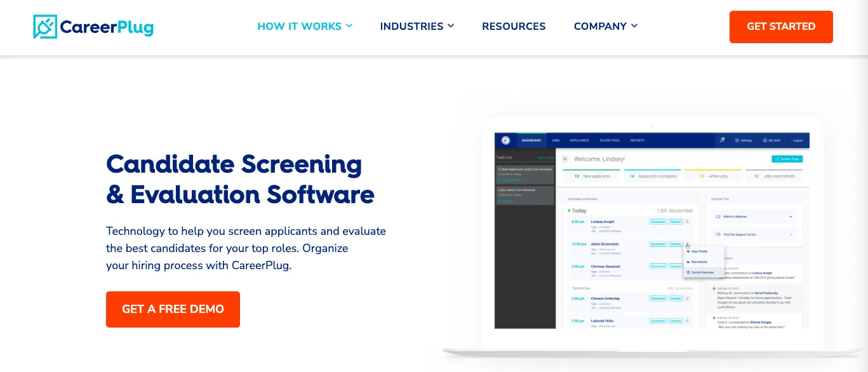Click Scorecard for Lindsey Knight

pyautogui.click(x=658, y=222)
